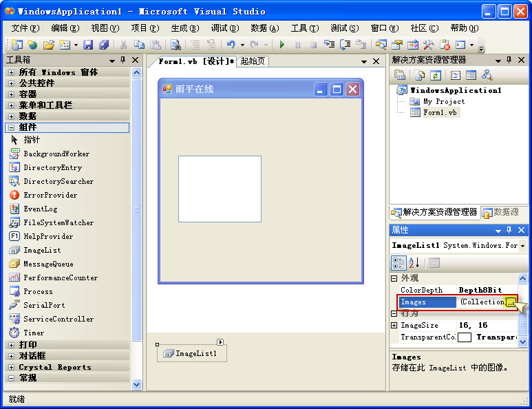Start debugging with green play icon
The width and height of the screenshot is (532, 409).
(281, 45)
